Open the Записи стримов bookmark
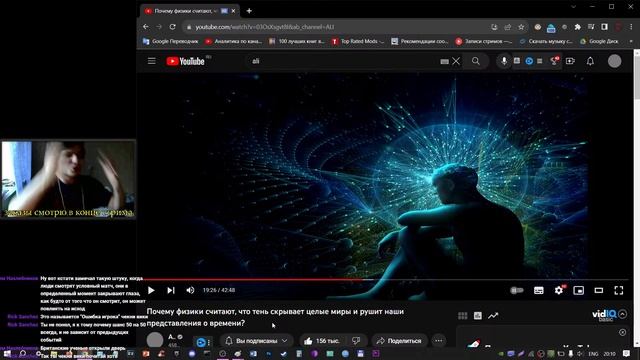The image size is (640, 360). coord(484,41)
